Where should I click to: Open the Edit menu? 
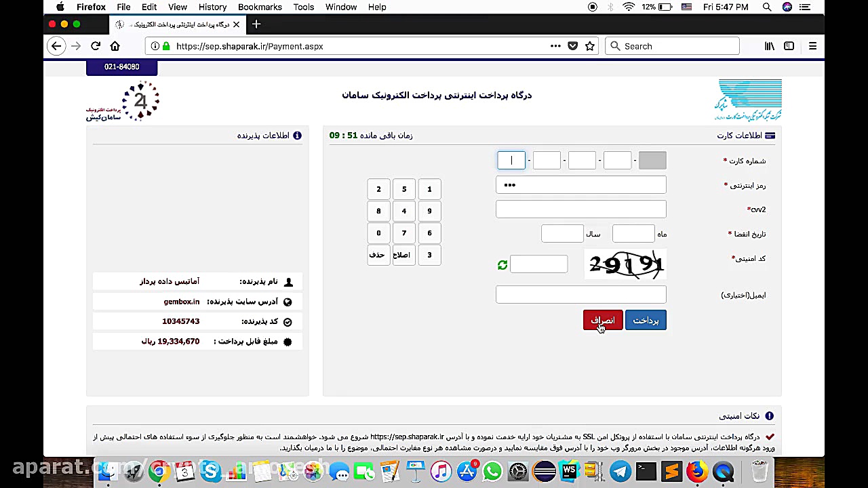(149, 7)
